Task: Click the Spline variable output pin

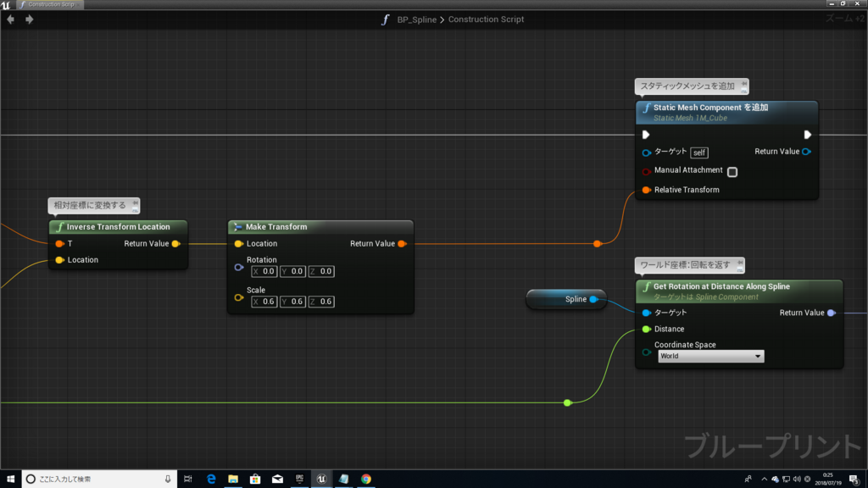Action: point(593,299)
